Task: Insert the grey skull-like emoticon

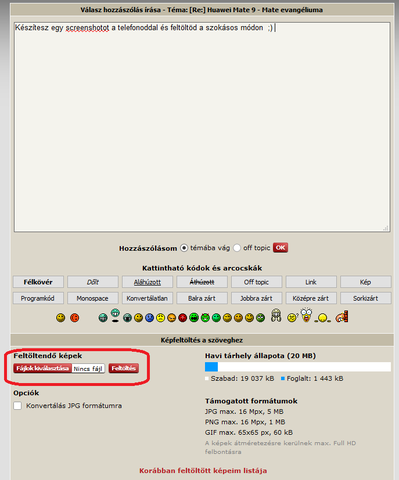Action: coord(276,315)
